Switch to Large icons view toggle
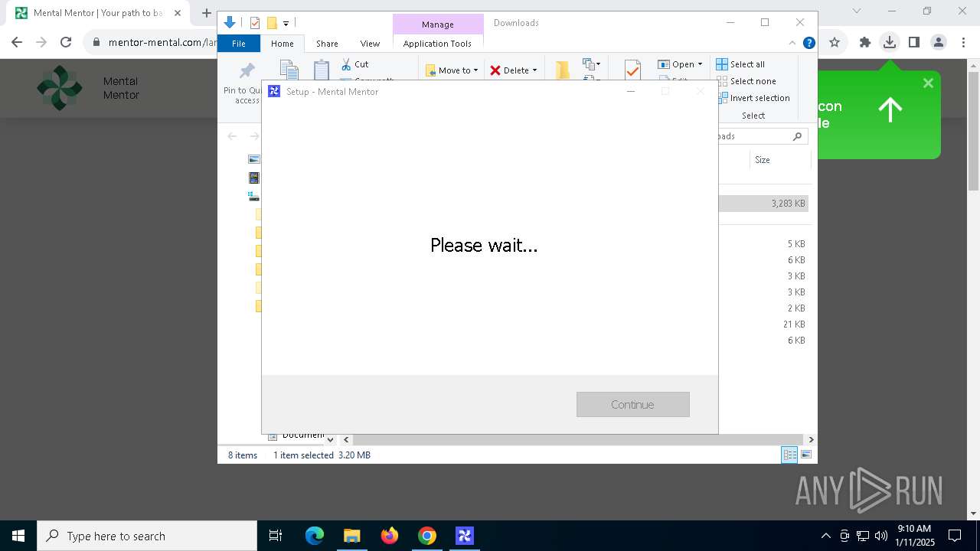This screenshot has width=980, height=551. point(805,455)
